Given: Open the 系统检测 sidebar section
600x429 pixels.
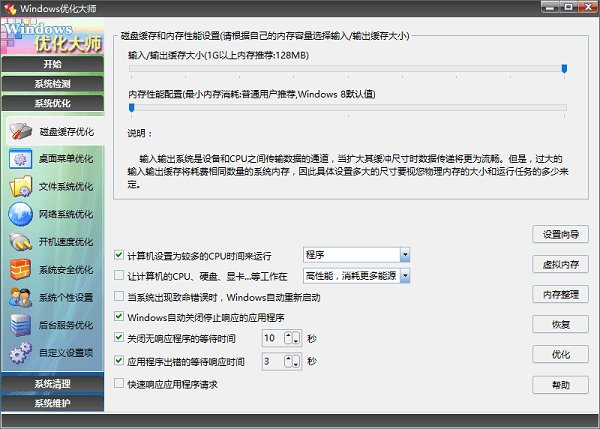Looking at the screenshot, I should click(52, 83).
